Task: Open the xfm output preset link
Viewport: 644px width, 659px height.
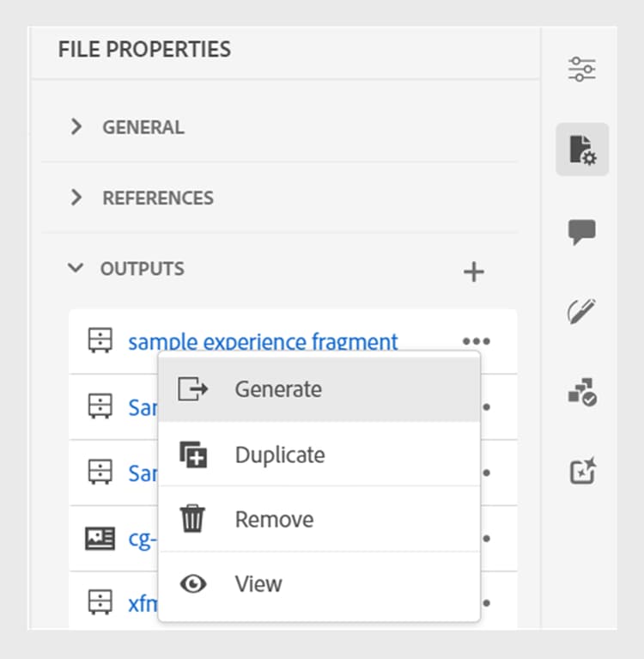Action: click(x=143, y=603)
